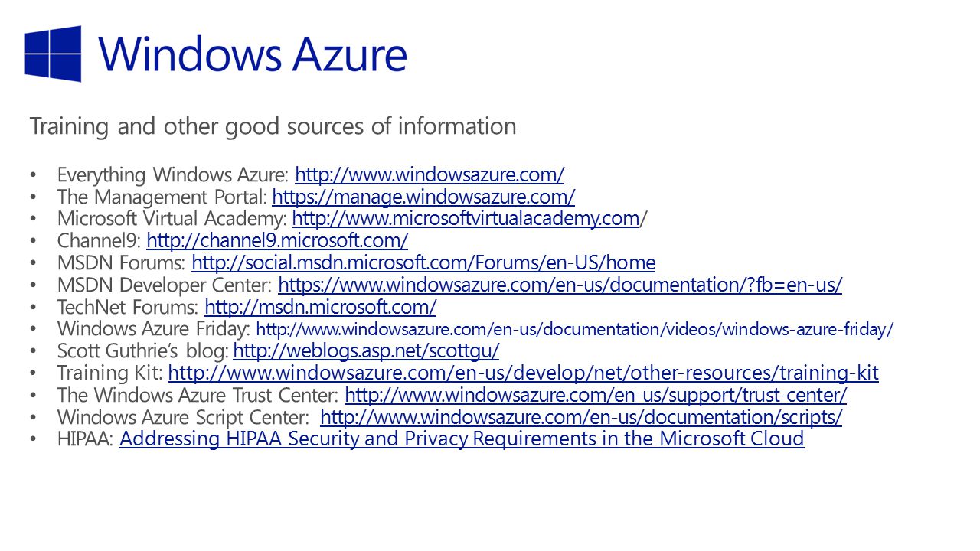Open the MSDN Developer Center documentation link
This screenshot has height=551, width=980.
point(560,285)
